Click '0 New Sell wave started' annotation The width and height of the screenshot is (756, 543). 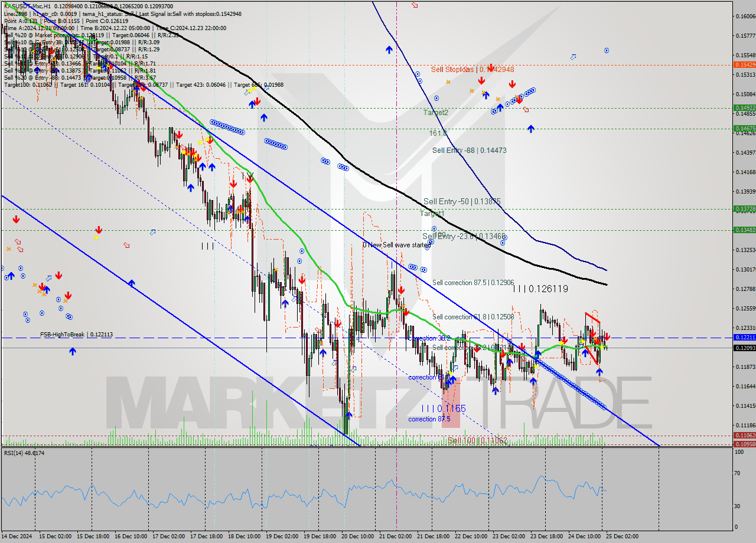(397, 245)
